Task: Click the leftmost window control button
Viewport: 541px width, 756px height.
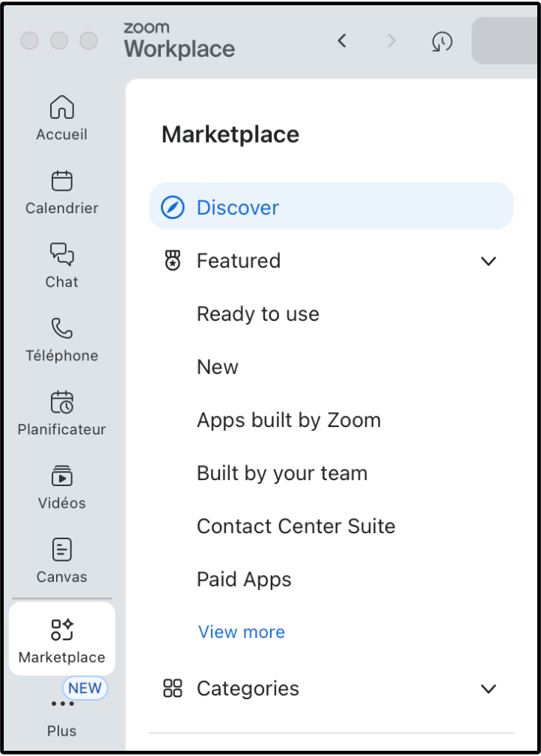Action: click(29, 40)
